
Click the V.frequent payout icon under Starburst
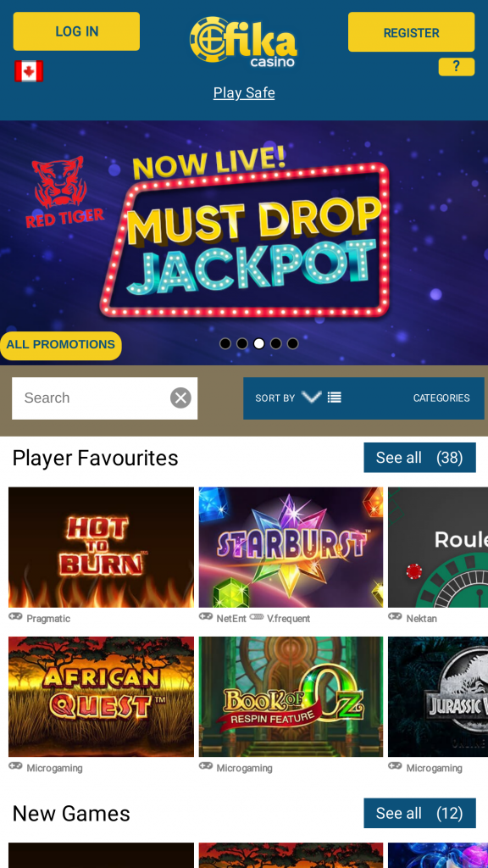[256, 617]
